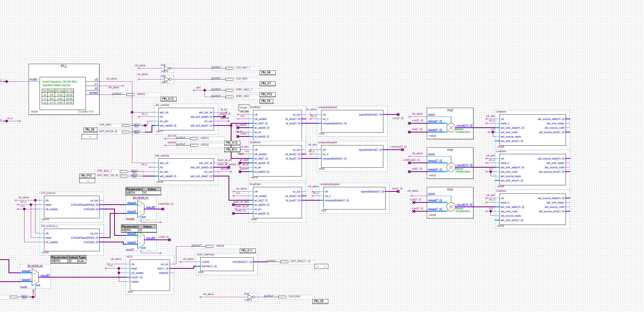Screen dimensions: 644x312
Task: Click multiplier symbol in mul inst22
Action: pyautogui.click(x=451, y=128)
